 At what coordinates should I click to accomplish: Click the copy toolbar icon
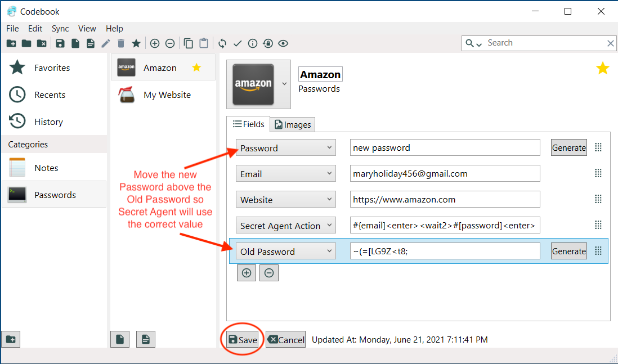(x=189, y=43)
